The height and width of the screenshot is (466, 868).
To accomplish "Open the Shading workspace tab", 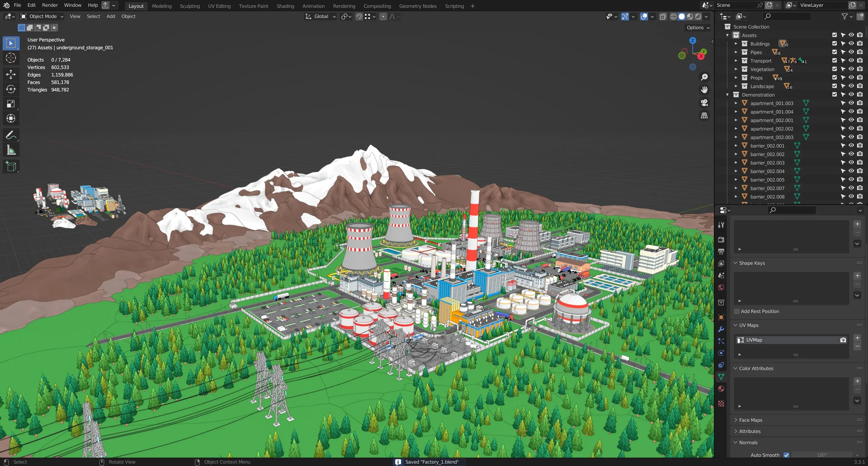I will click(285, 6).
